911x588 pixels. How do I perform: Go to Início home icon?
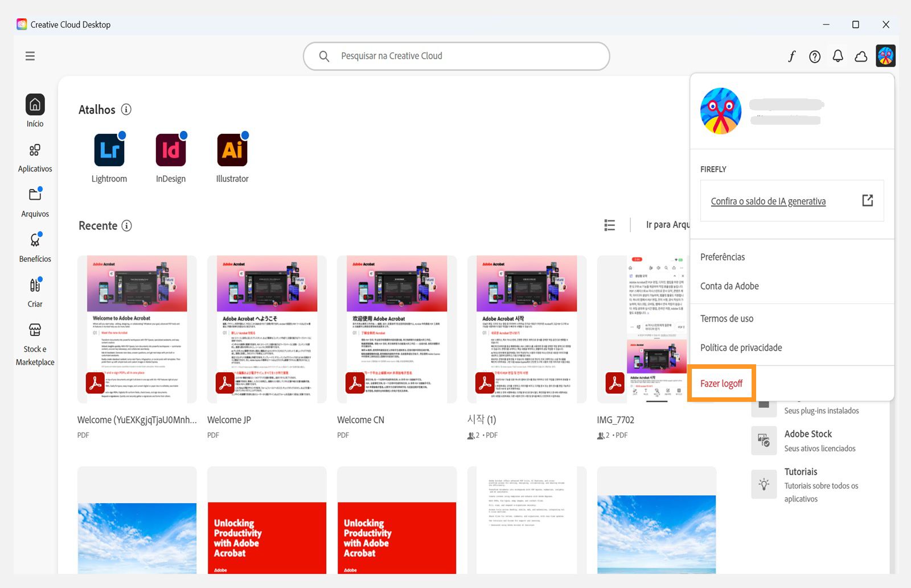[35, 105]
